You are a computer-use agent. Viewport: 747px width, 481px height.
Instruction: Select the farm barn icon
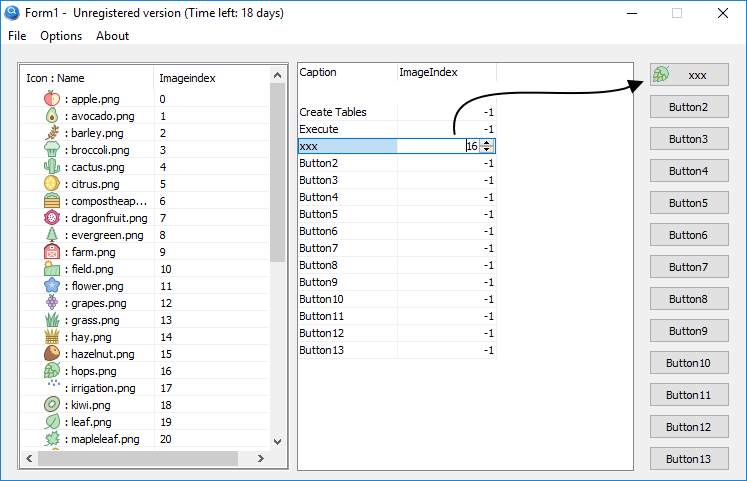click(52, 252)
